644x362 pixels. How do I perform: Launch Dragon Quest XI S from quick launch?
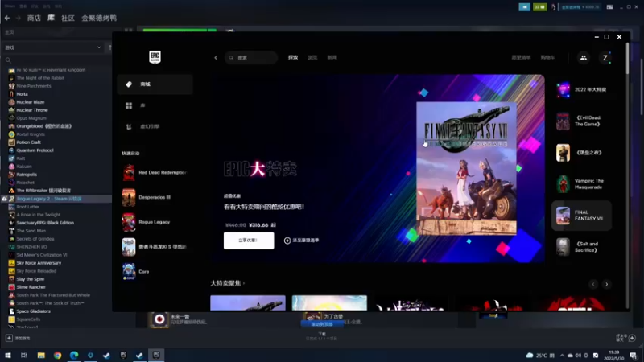point(155,247)
